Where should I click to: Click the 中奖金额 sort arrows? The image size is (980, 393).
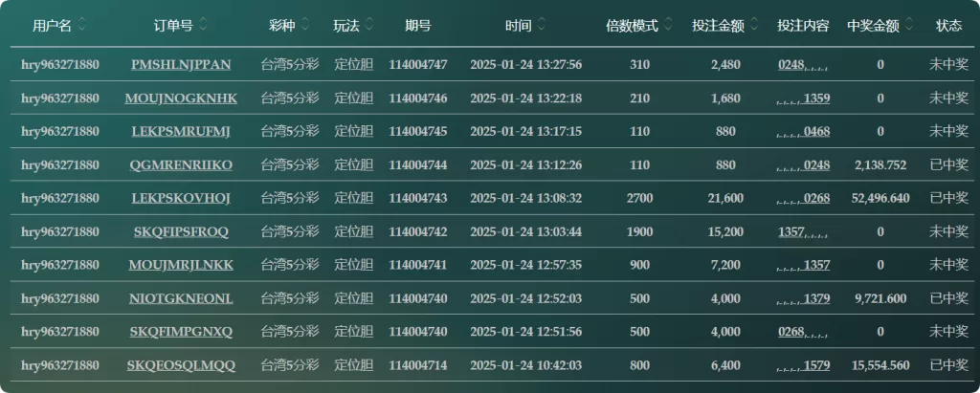click(909, 26)
